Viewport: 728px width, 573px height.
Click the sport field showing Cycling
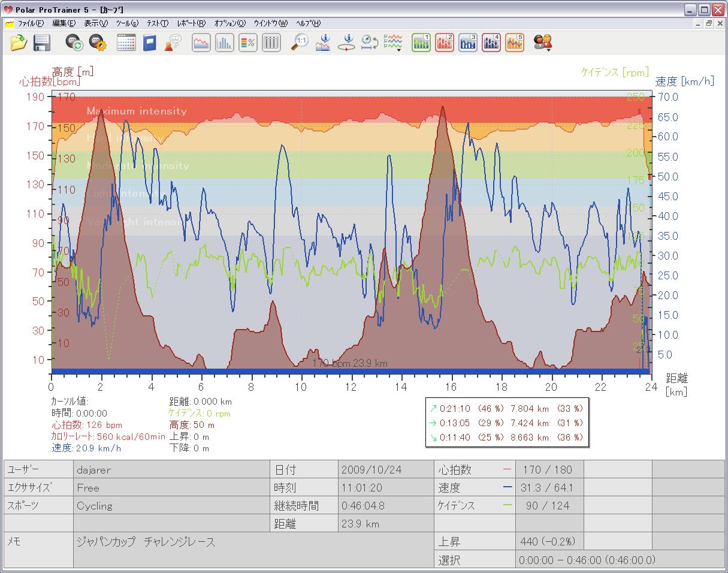pyautogui.click(x=171, y=506)
